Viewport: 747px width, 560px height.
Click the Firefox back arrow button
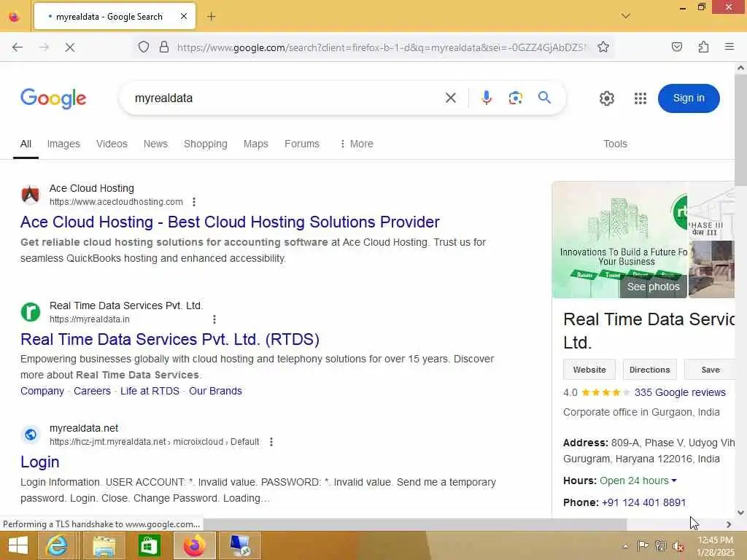18,47
